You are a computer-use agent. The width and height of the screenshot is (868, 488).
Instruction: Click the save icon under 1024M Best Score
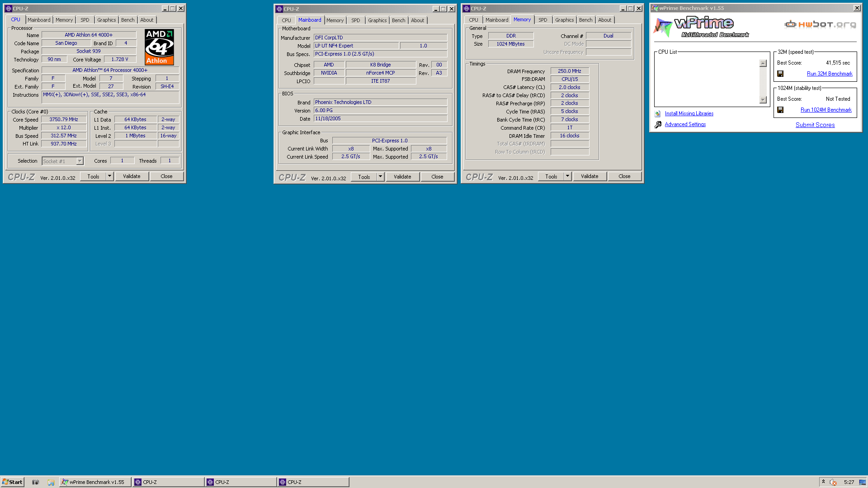[x=780, y=110]
